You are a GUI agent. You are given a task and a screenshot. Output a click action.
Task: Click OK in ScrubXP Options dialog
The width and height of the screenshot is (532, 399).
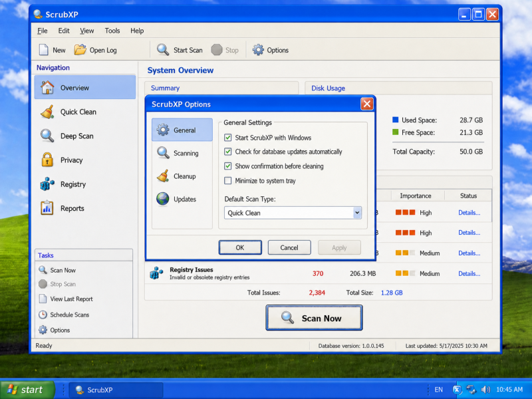point(240,247)
